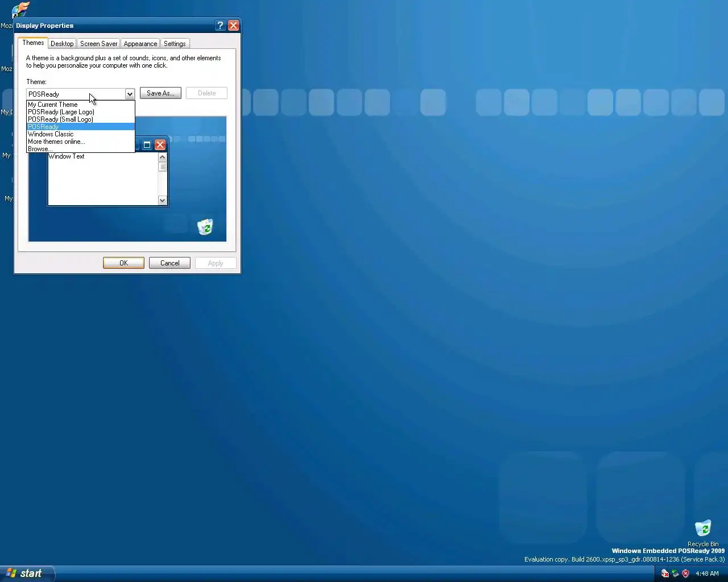This screenshot has width=728, height=582.
Task: Open the Desktop tab
Action: (62, 44)
